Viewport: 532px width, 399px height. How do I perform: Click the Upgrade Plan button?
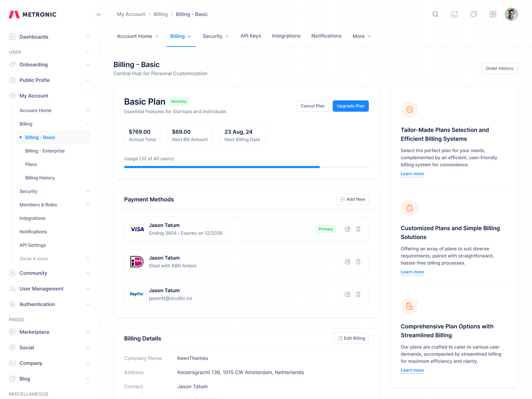tap(350, 106)
